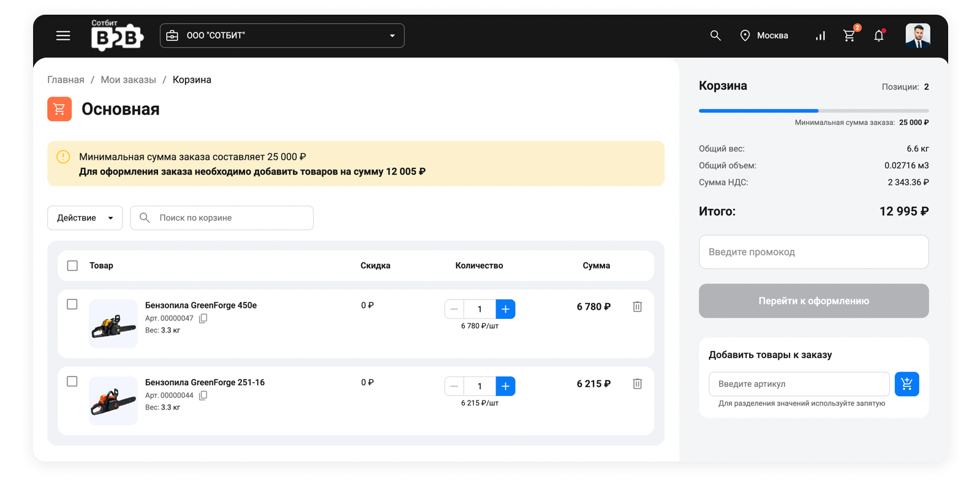Screen dimensions: 980x491
Task: Click Перейти к оформлению button
Action: 813,301
